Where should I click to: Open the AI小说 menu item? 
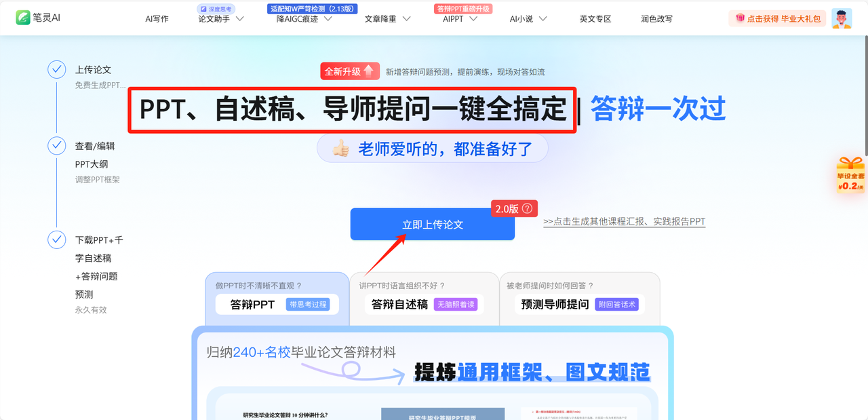coord(521,19)
